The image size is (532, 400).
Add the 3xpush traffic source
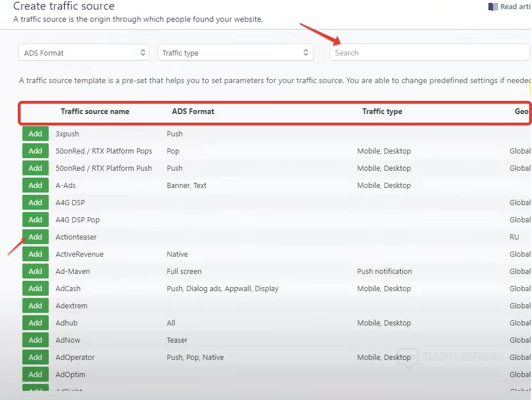(x=36, y=134)
